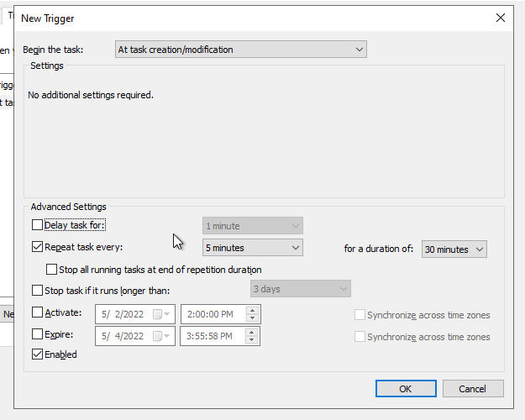Click the Expire date field 5/4/2022
This screenshot has height=420, width=525.
click(x=123, y=336)
